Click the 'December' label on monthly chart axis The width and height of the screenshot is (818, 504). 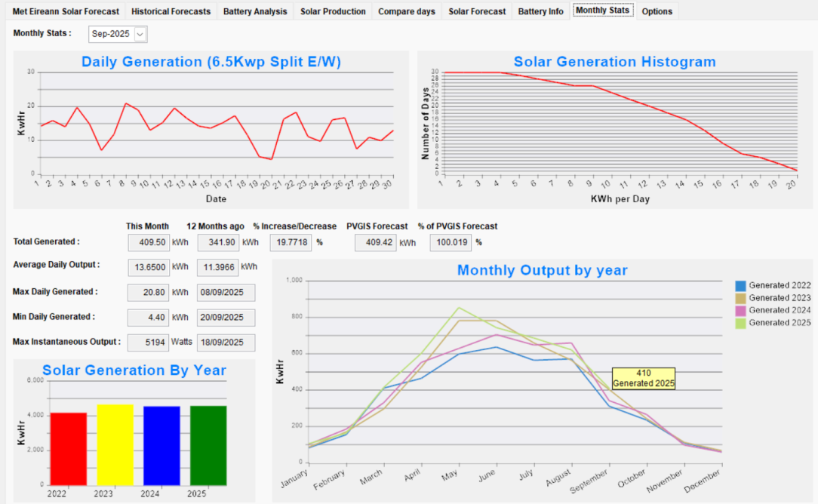[x=703, y=481]
